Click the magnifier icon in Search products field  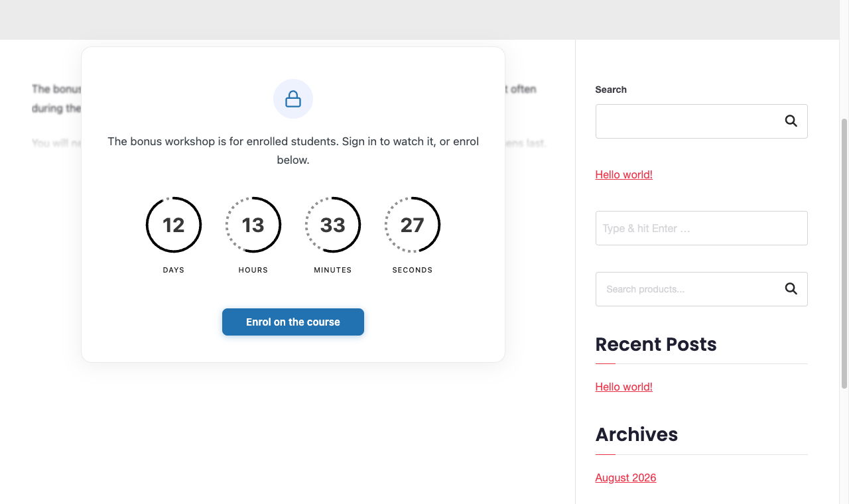(791, 289)
